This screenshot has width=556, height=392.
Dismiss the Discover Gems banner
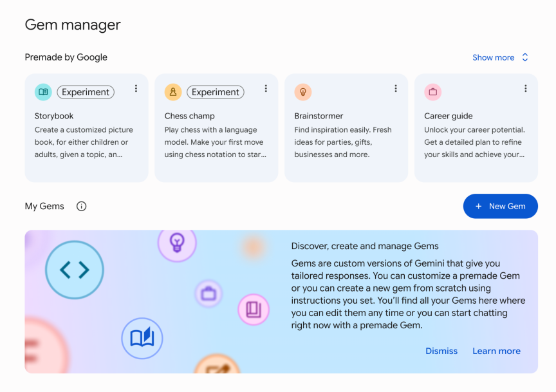[x=441, y=351]
